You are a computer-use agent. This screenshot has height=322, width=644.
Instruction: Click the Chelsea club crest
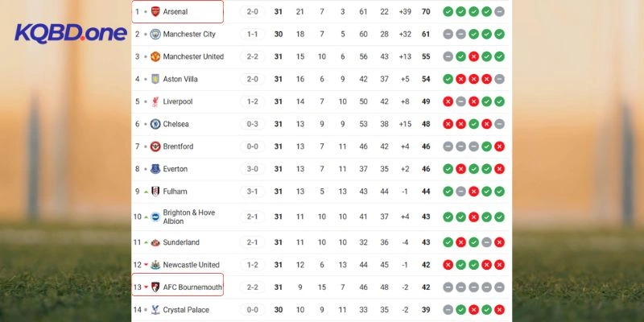coord(155,124)
